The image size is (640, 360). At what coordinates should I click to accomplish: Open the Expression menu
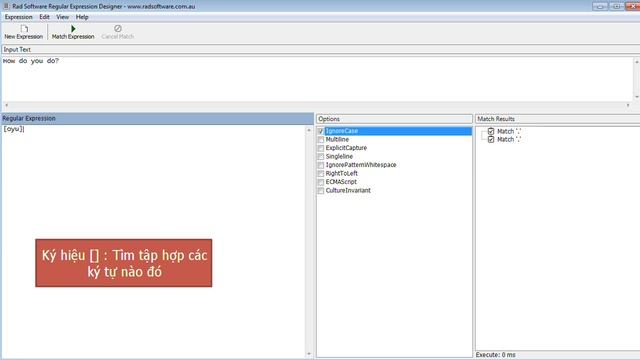pos(18,17)
